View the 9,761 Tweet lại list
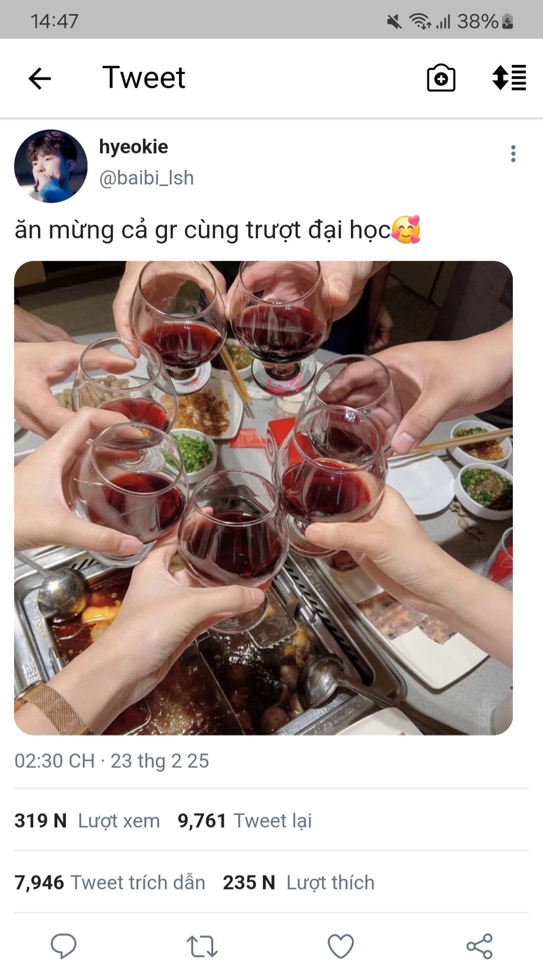543x980 pixels. coord(244,821)
